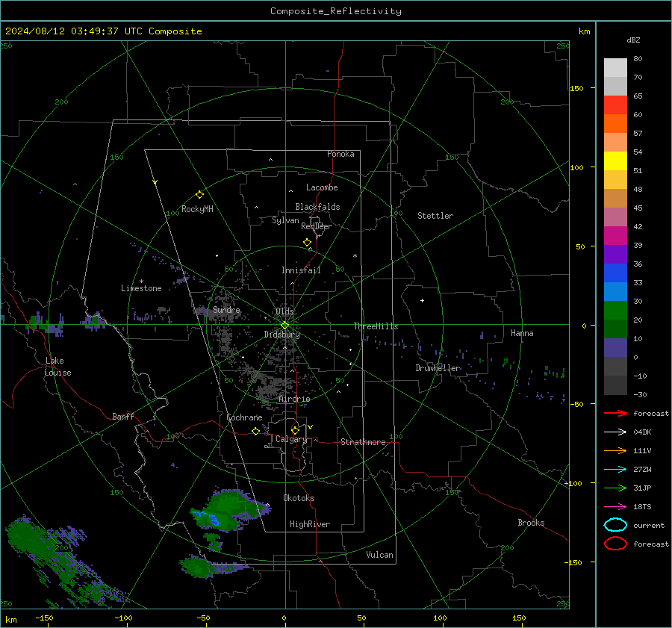Click the Blackfalds label on the map

point(317,207)
